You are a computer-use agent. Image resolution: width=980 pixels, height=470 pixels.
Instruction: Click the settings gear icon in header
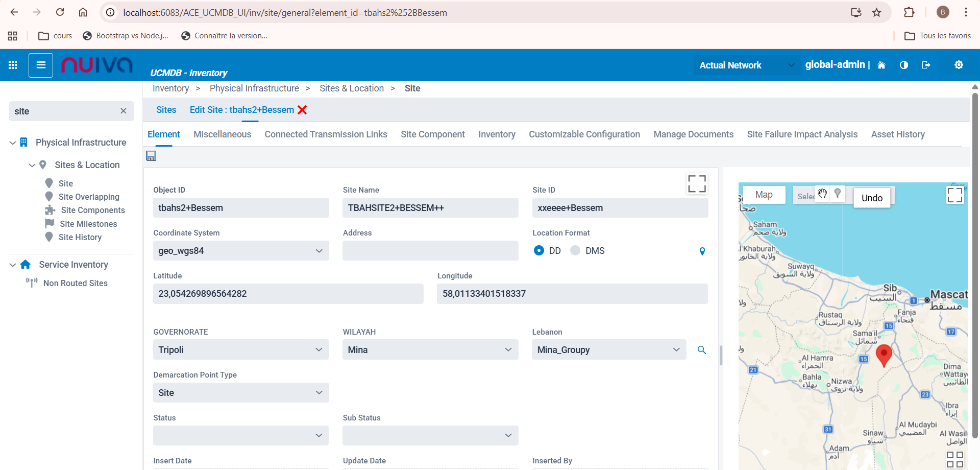pos(959,65)
